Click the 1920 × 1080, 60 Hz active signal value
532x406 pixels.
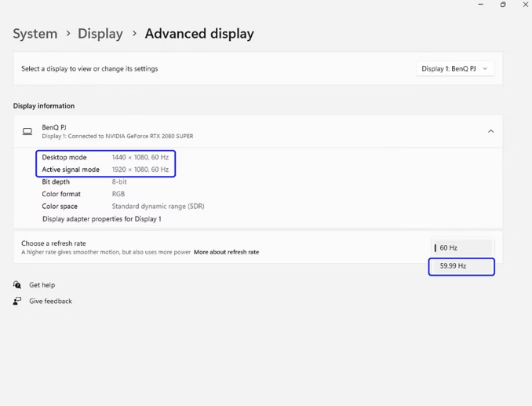[140, 170]
